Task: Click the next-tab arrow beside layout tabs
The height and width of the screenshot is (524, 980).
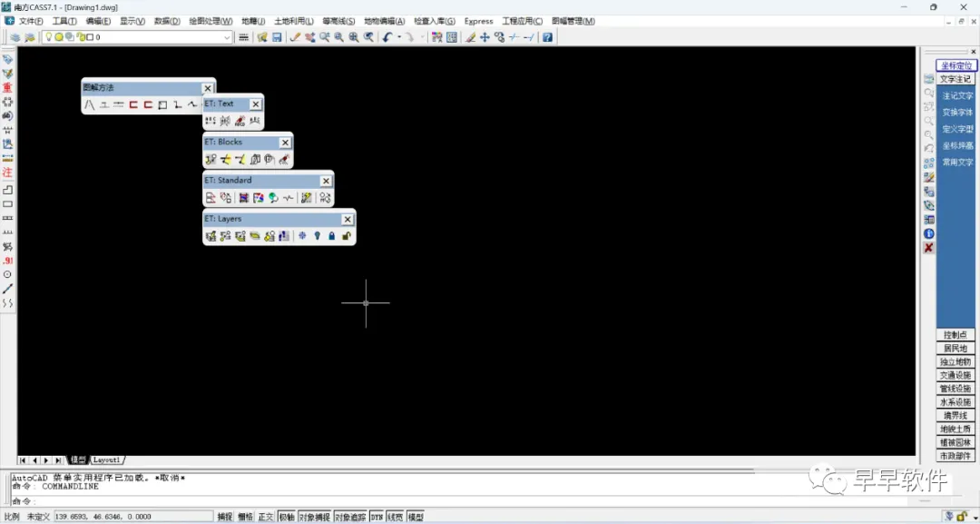Action: pyautogui.click(x=45, y=460)
